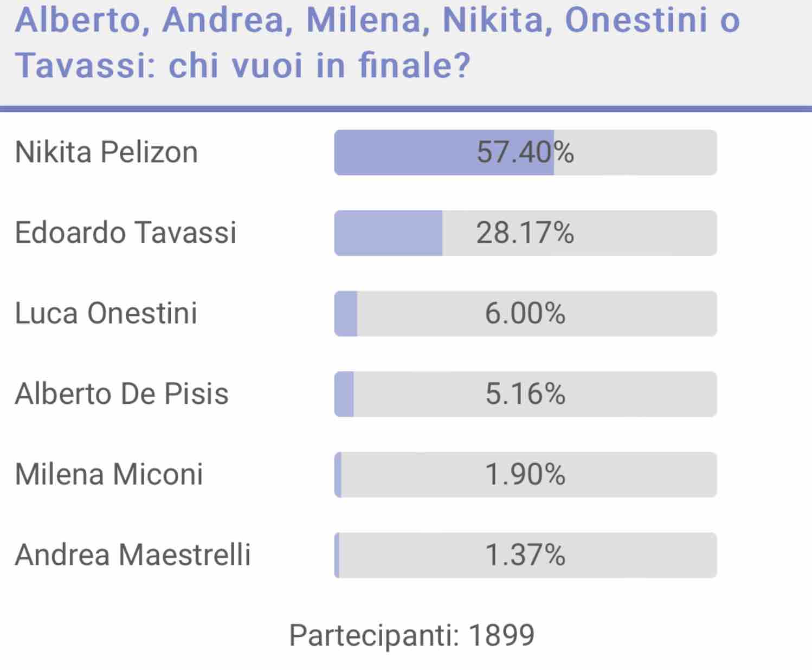This screenshot has height=670, width=812.
Task: Click the Andrea Maestrelli 1.37% bar
Action: [x=525, y=555]
